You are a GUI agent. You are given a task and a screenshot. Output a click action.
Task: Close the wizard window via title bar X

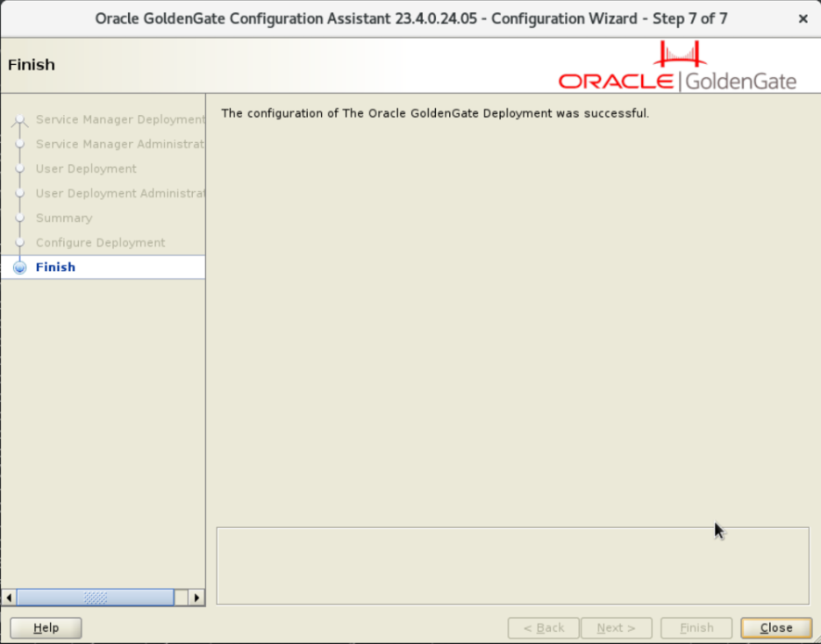click(x=803, y=18)
